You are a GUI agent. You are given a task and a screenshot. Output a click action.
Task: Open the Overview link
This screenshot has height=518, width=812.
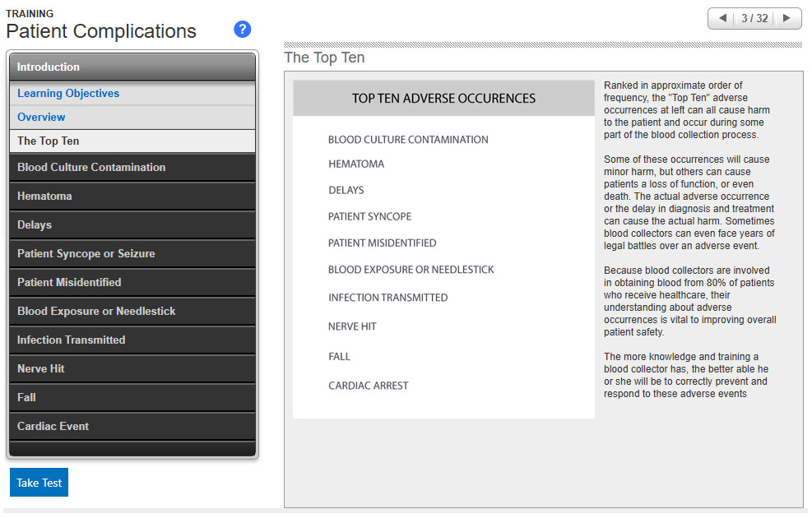click(x=41, y=118)
